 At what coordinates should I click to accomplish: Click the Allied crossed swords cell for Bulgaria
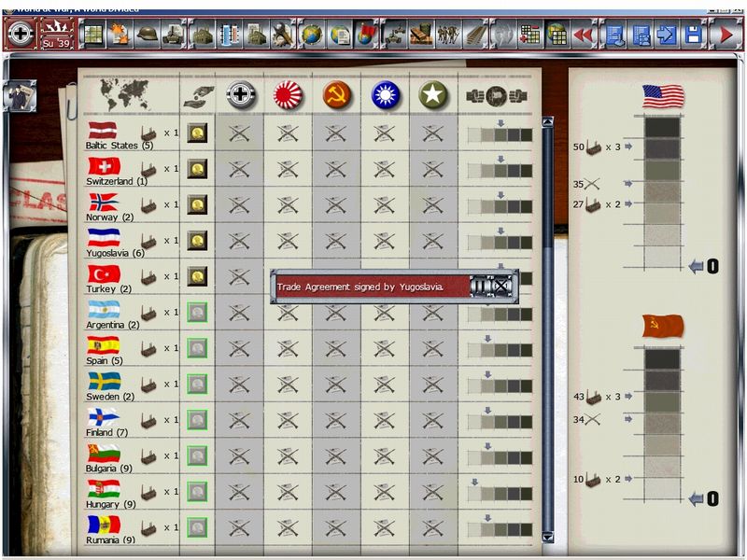(433, 456)
